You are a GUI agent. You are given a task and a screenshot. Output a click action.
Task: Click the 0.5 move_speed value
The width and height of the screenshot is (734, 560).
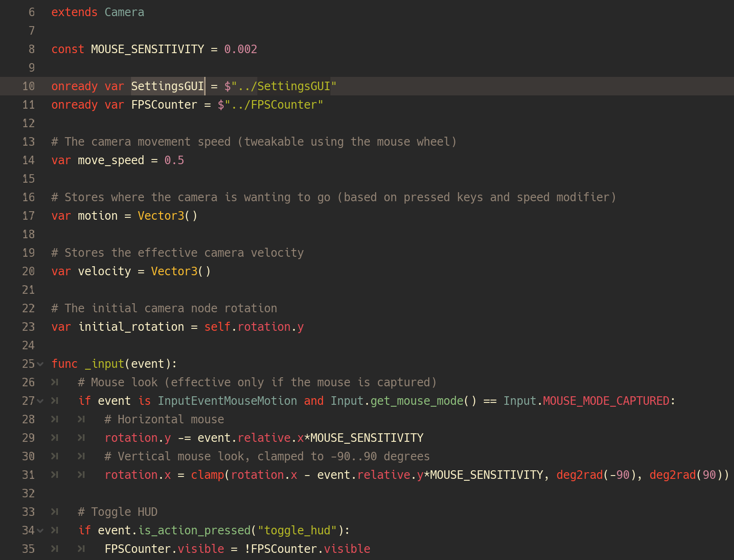(174, 160)
